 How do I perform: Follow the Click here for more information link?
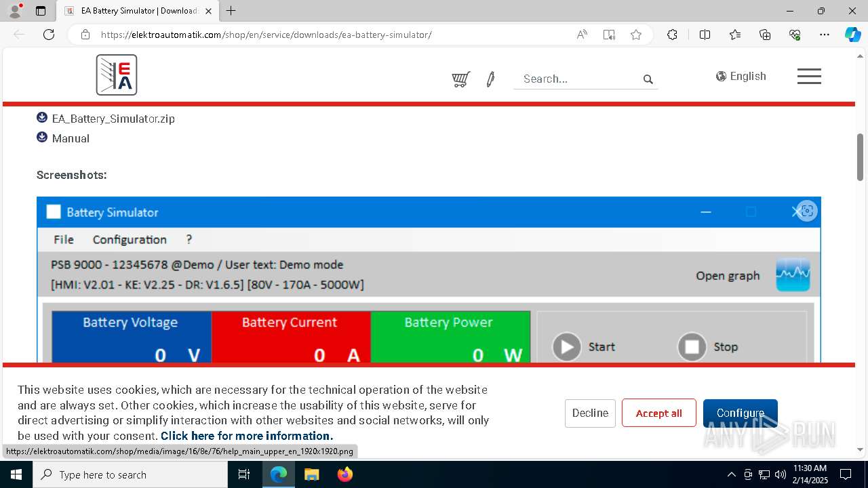pos(247,436)
